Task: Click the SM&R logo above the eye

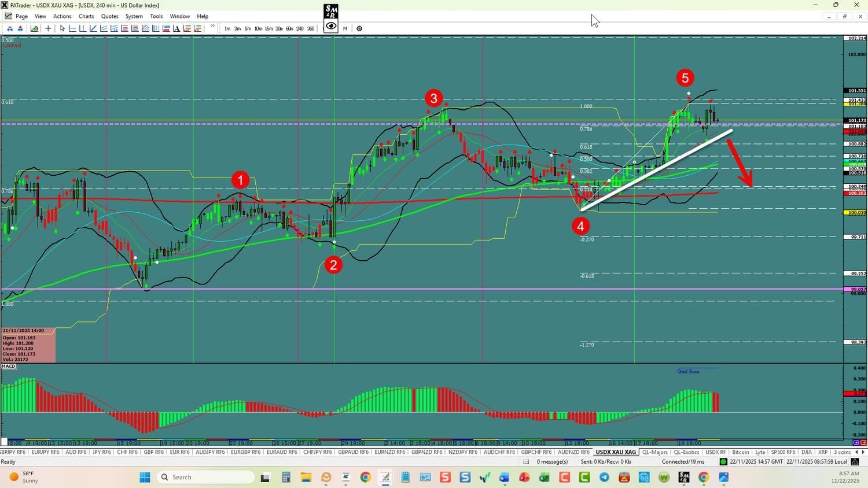Action: pos(331,12)
